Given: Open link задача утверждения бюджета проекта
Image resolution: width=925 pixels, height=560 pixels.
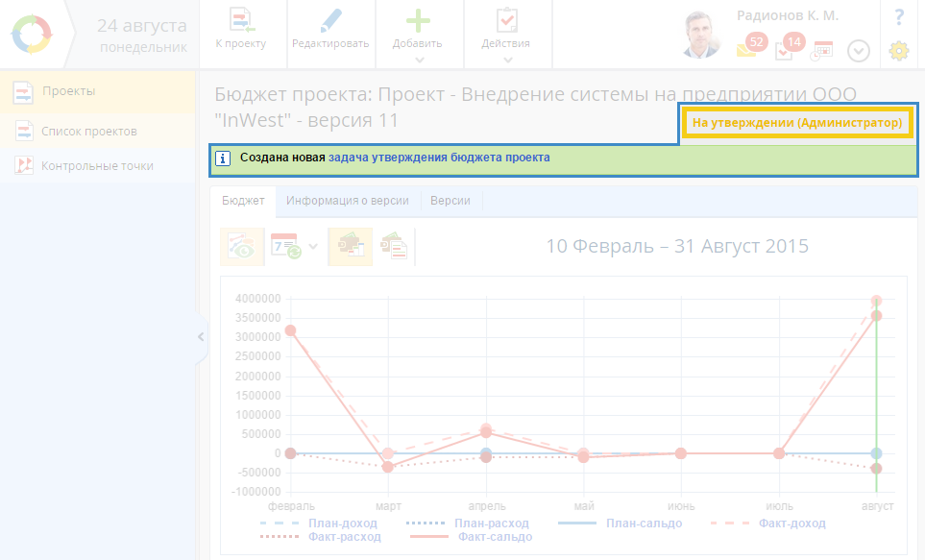Looking at the screenshot, I should [439, 158].
